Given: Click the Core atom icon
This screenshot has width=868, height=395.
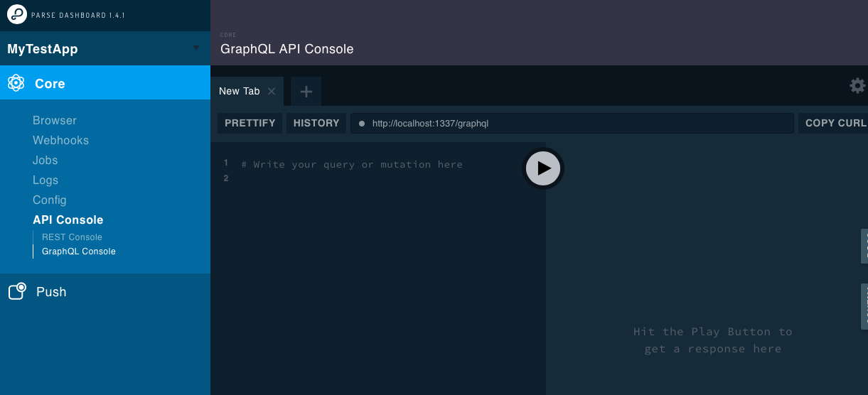Looking at the screenshot, I should coord(16,83).
